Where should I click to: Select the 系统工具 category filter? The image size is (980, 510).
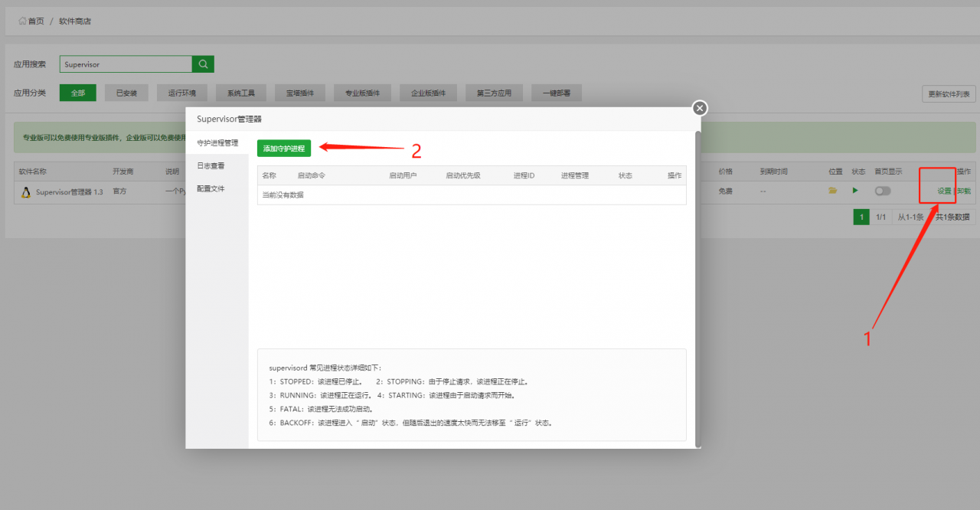pos(241,93)
